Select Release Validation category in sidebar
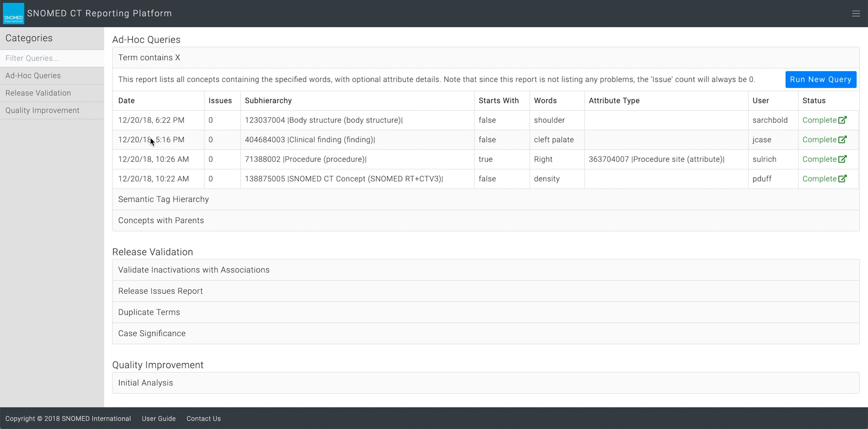 pyautogui.click(x=52, y=93)
